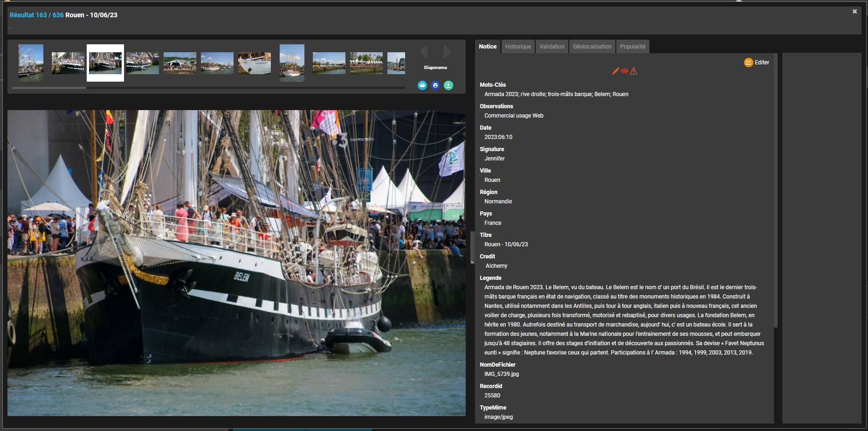This screenshot has height=431, width=868.
Task: Click the Résultat 163 / 636 link
Action: (x=36, y=15)
